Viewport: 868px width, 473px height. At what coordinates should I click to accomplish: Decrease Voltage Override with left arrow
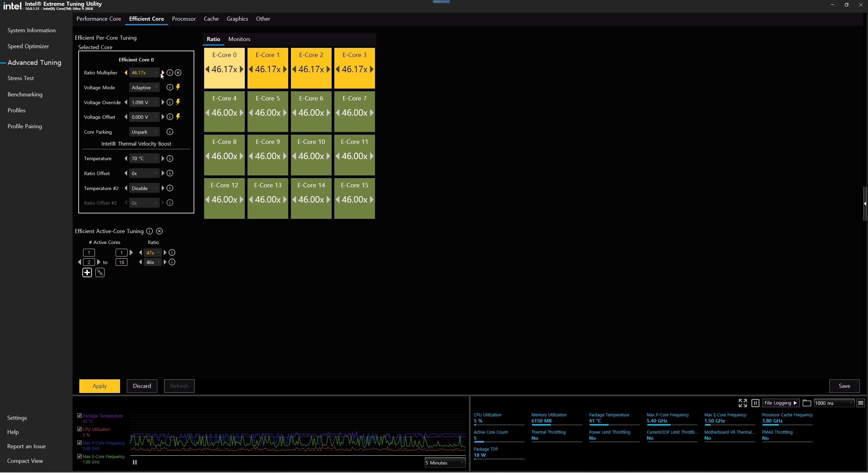126,102
